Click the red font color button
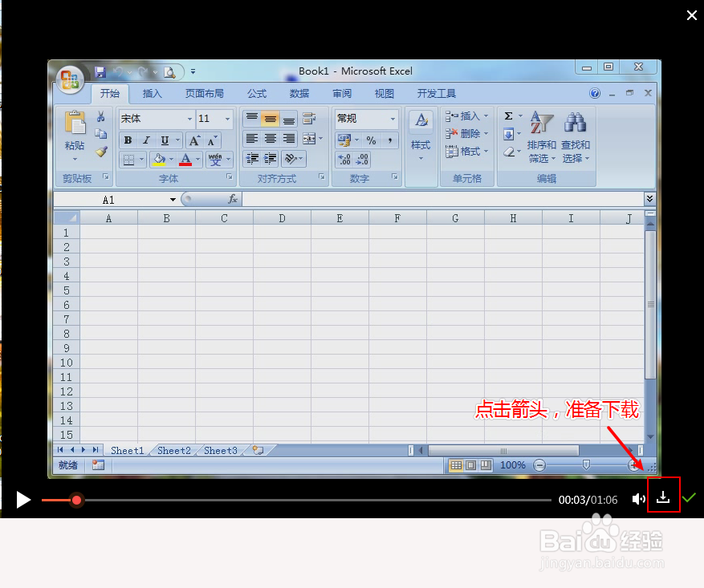The image size is (704, 588). click(185, 160)
